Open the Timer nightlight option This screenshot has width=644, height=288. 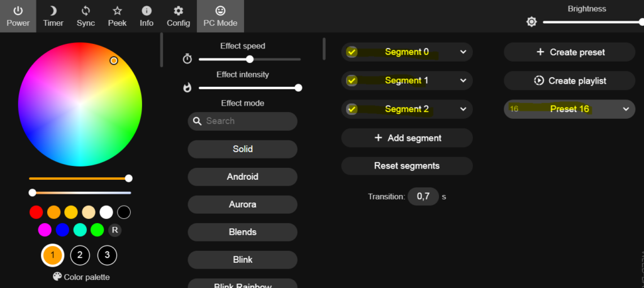[x=53, y=16]
